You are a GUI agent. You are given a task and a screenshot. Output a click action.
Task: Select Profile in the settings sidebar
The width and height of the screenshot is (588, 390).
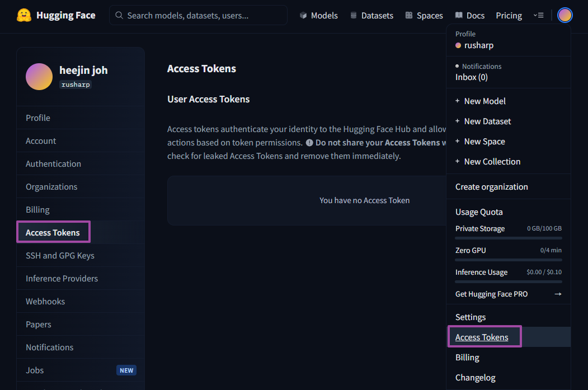[x=81, y=118]
